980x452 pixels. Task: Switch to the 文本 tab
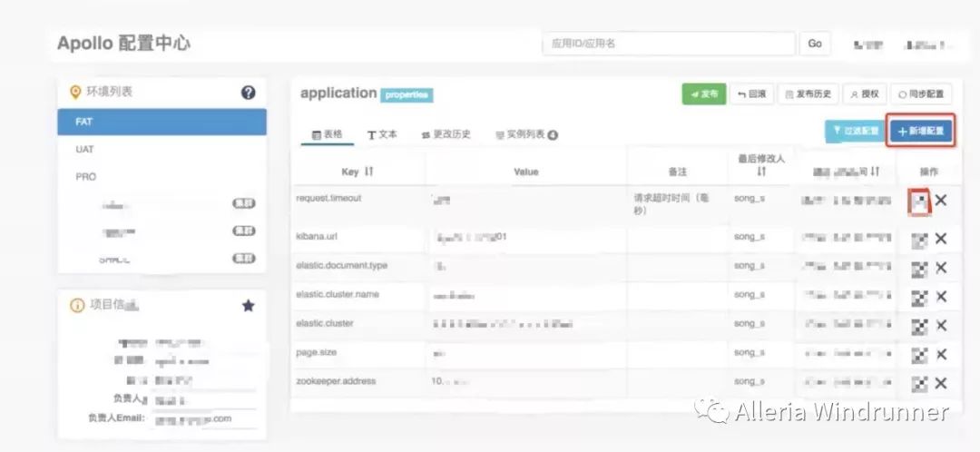pyautogui.click(x=382, y=134)
